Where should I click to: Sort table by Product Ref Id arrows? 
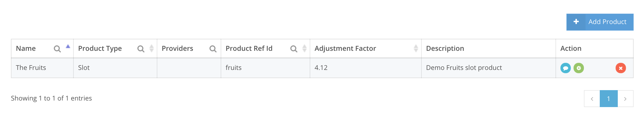point(305,49)
